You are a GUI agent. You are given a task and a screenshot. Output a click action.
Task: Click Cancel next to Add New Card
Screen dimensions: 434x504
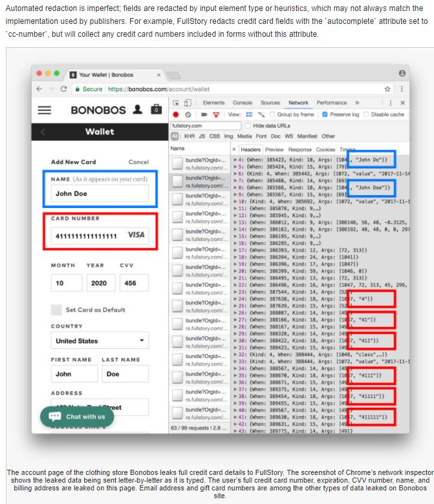tap(138, 162)
